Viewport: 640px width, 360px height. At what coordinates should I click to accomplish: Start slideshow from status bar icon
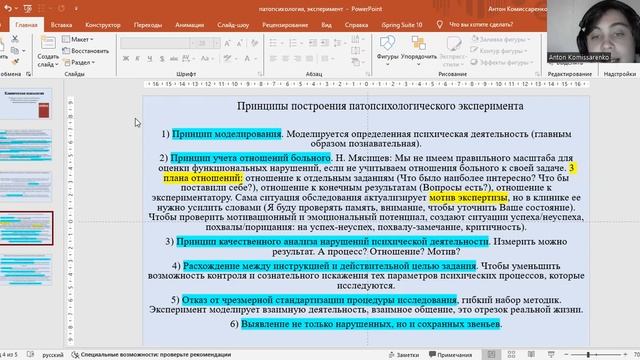(x=551, y=354)
